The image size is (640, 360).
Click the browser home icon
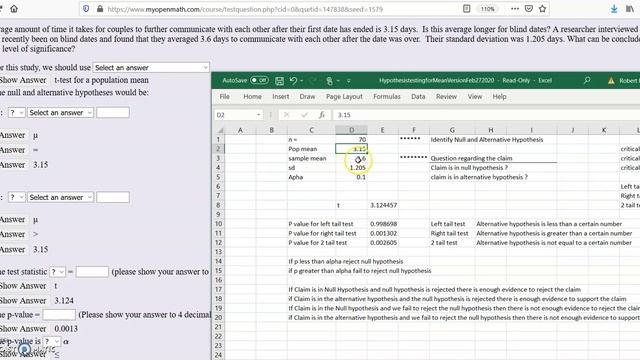point(14,9)
